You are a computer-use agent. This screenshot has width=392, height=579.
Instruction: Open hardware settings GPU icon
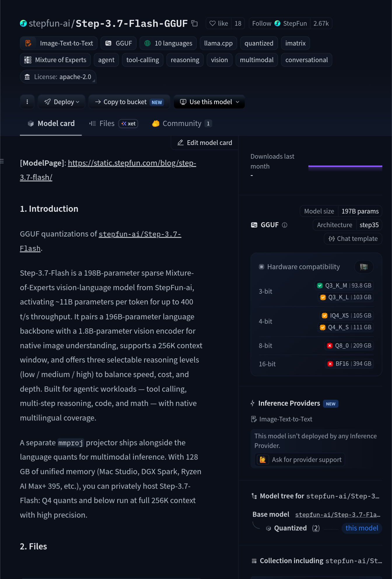click(364, 267)
